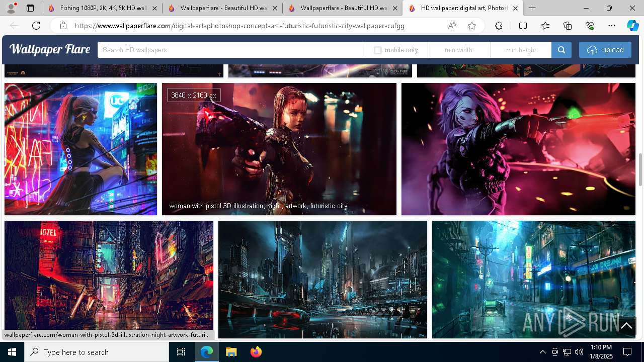Close the active HD wallpaper digital art tab
644x362 pixels.
click(515, 8)
